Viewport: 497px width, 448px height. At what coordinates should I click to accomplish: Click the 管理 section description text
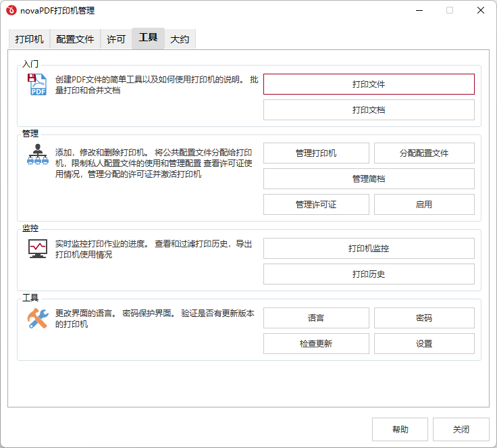point(154,163)
